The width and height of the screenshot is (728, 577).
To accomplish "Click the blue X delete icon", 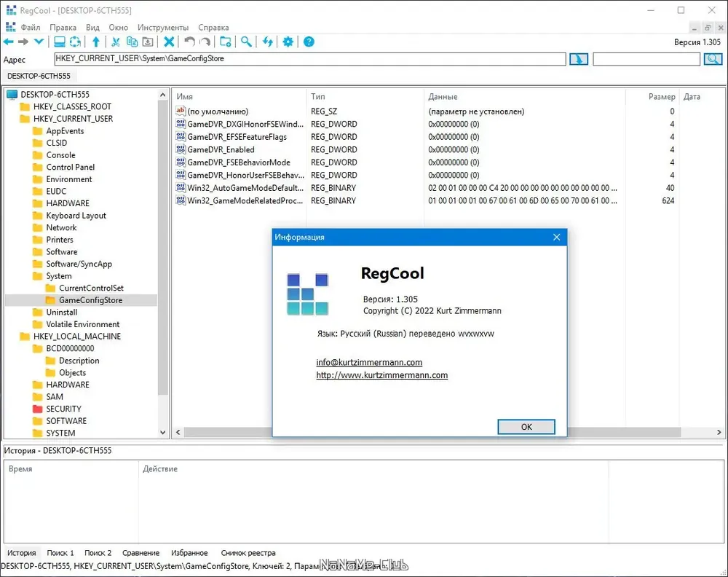I will [x=169, y=42].
